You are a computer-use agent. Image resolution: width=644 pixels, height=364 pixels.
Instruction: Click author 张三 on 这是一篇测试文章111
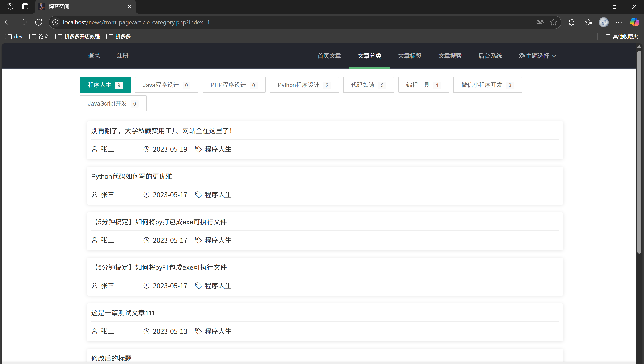pos(108,331)
